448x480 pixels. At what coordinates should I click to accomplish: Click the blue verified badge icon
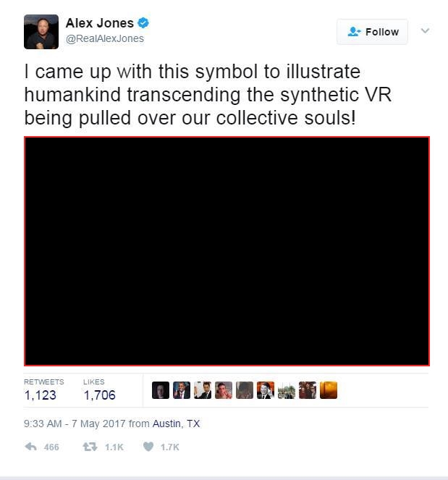(x=143, y=23)
